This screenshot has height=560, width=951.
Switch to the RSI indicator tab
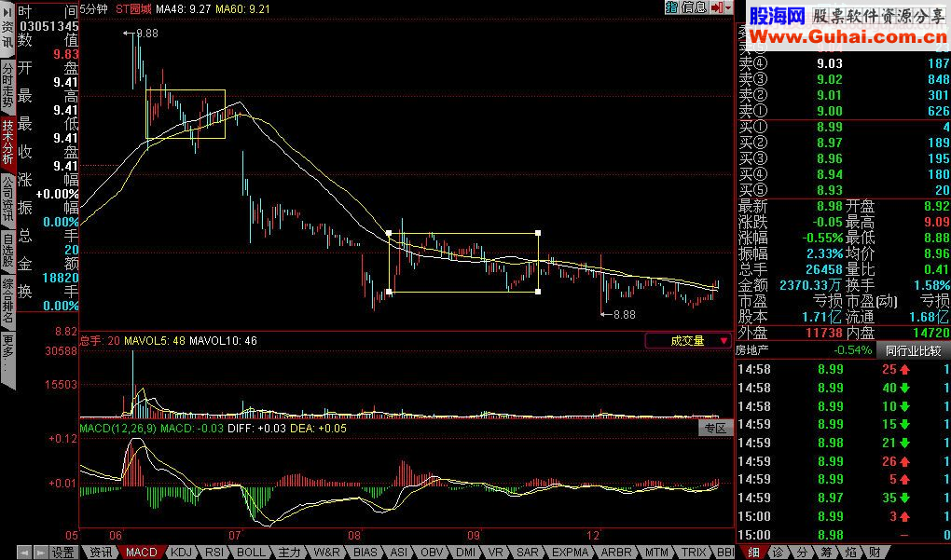point(214,553)
